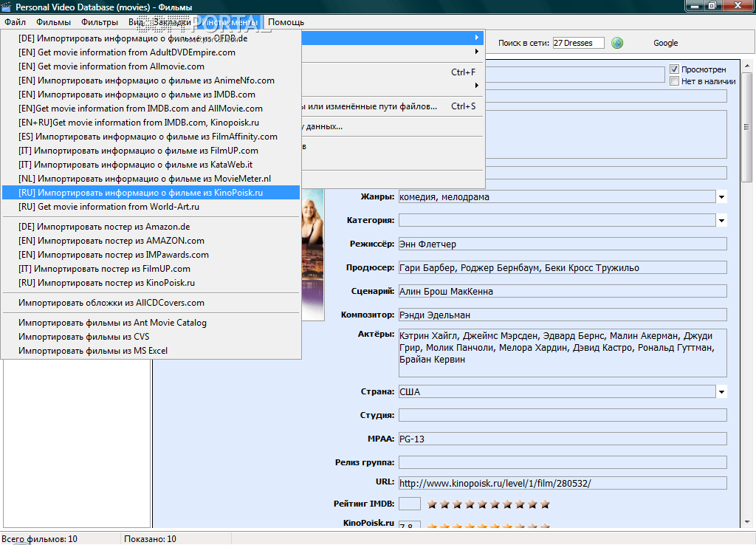This screenshot has width=756, height=545.
Task: Click the web search field with 27 Dresses
Action: pos(578,43)
